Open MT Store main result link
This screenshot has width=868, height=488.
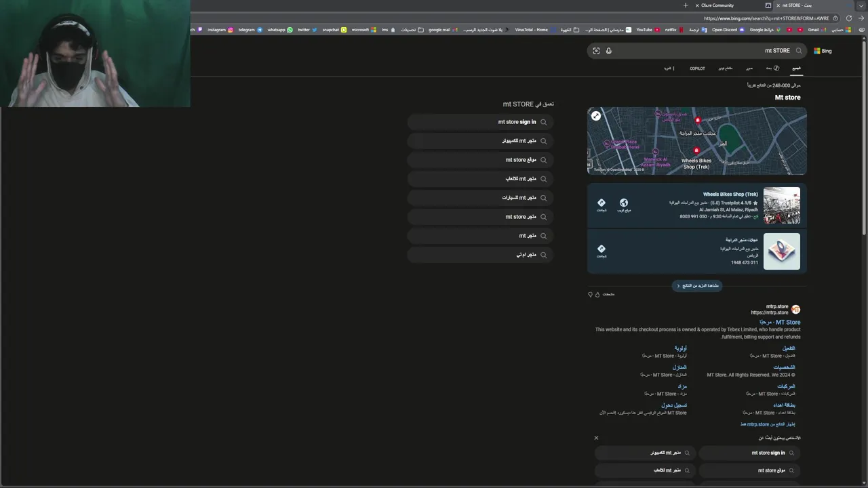tap(781, 323)
